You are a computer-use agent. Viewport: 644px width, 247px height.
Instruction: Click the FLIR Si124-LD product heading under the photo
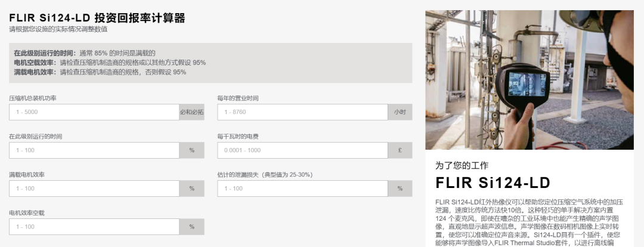[493, 183]
